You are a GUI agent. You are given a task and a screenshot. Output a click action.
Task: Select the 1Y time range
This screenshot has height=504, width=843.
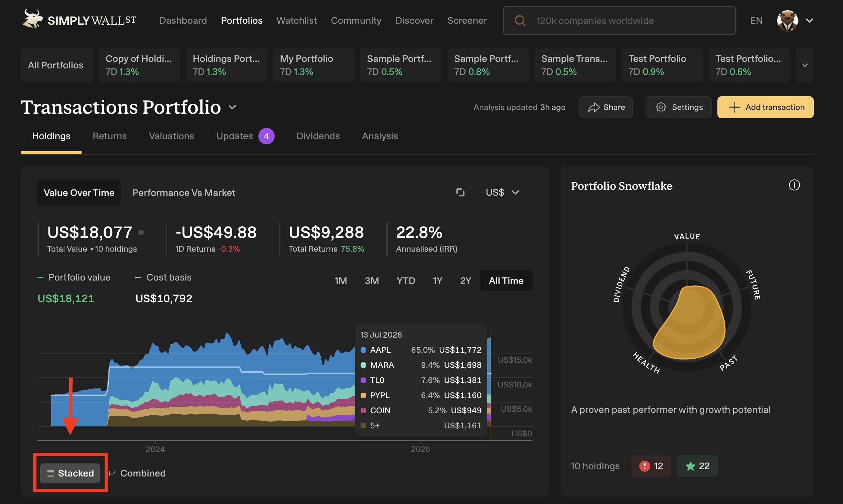tap(437, 281)
